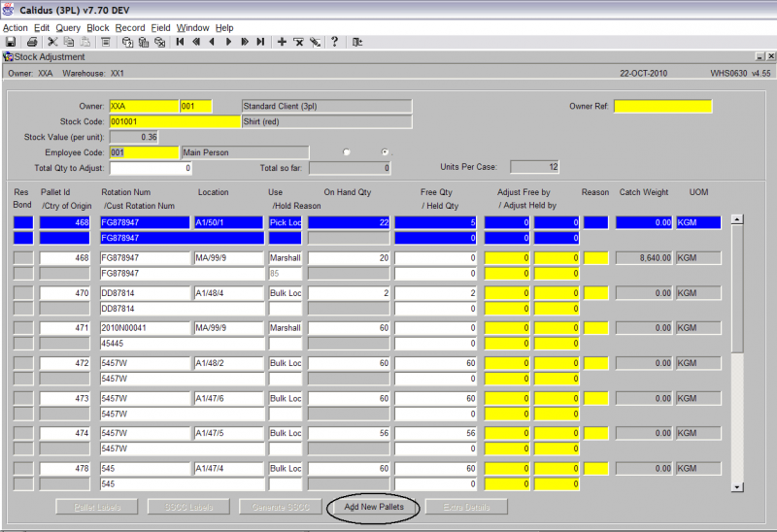Click the Owner field containing XXA

point(144,106)
